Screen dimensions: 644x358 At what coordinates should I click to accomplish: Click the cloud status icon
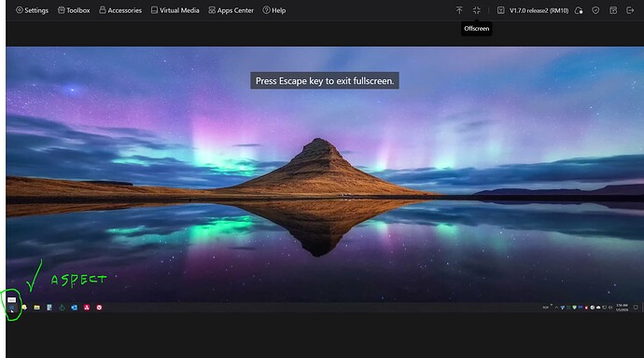(x=579, y=10)
